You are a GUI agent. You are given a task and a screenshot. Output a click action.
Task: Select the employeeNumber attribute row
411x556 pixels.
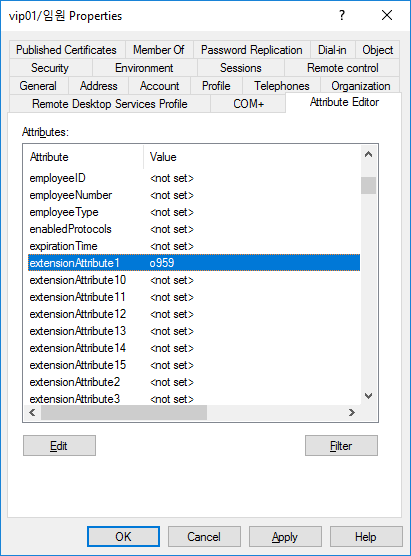pos(194,195)
